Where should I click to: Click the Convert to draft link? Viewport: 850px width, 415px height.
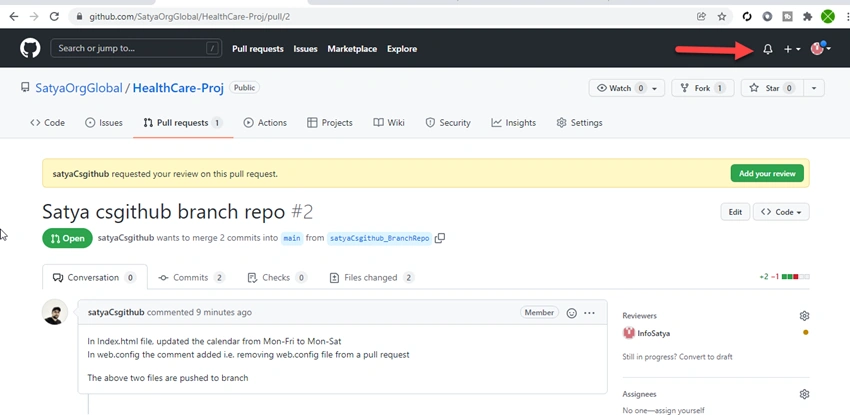(705, 356)
